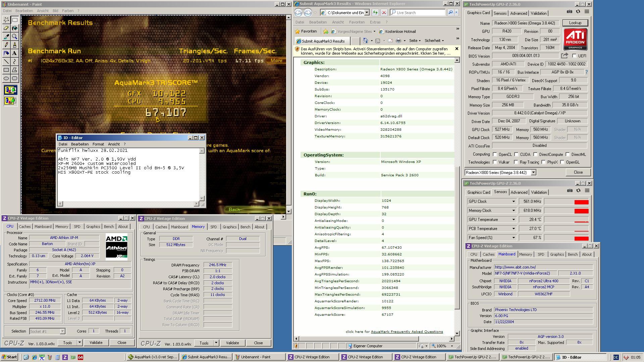Open the Format menu in the ID Editor
The image size is (644, 362).
click(x=98, y=144)
